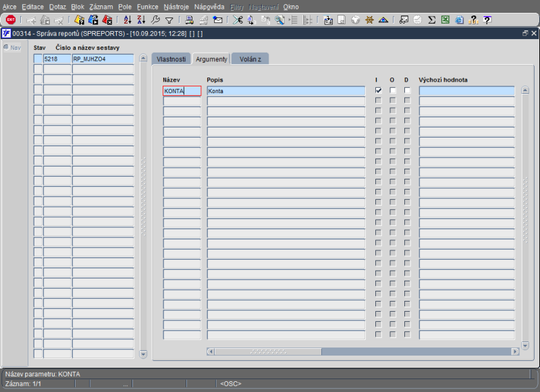Screen dimensions: 540x392
Task: Open the Editace menu
Action: coord(32,7)
